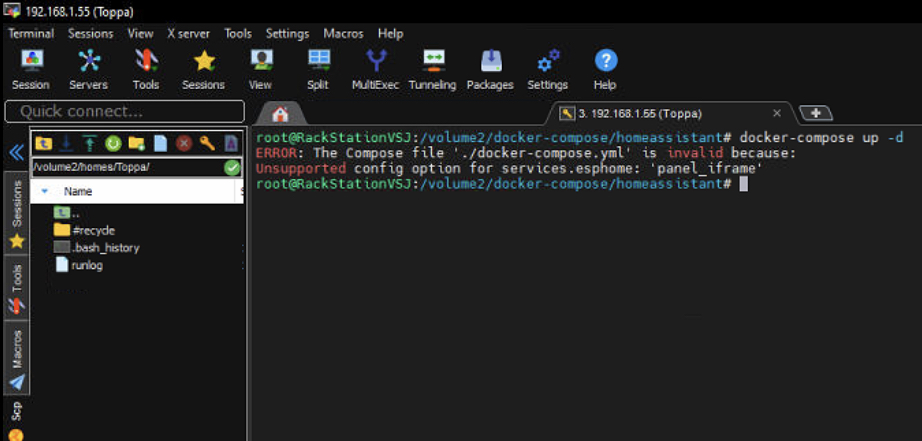Open the Tunneling tool
Viewport: 922px width, 441px height.
432,68
